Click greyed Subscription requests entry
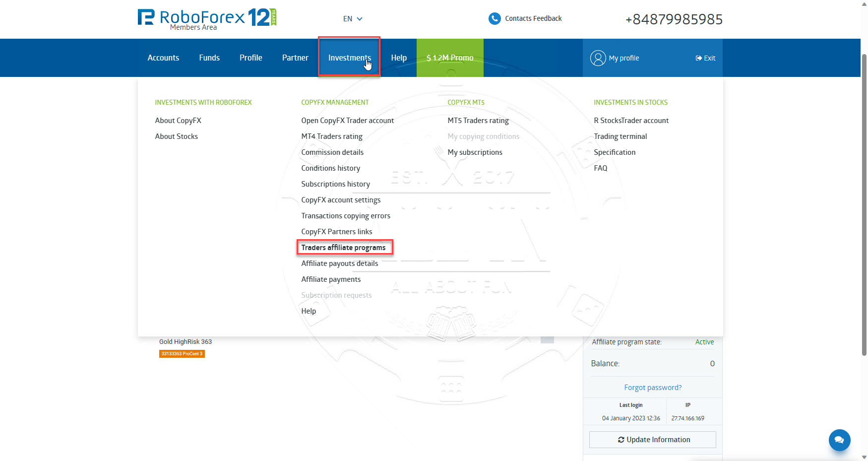868x461 pixels. pyautogui.click(x=336, y=295)
